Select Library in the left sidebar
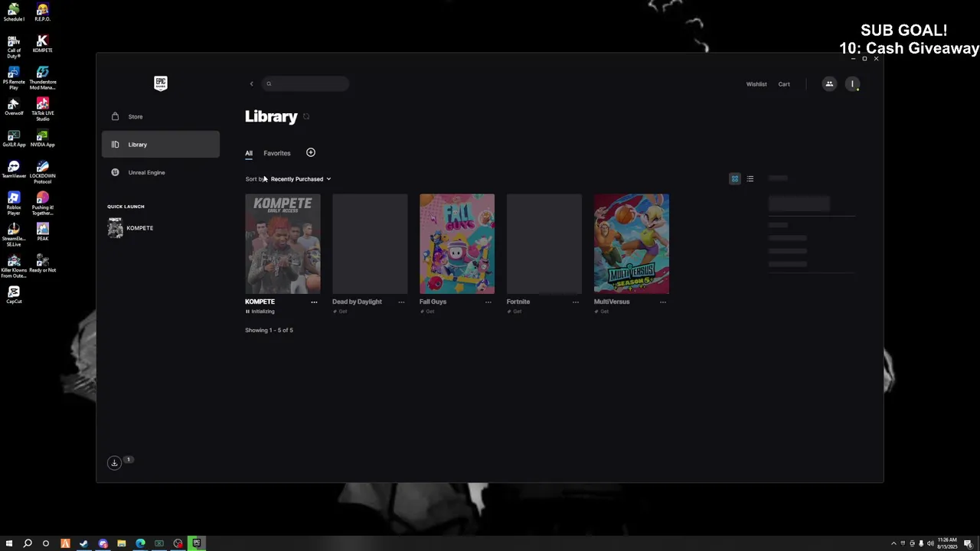Screen dimensions: 980x551 (161, 145)
